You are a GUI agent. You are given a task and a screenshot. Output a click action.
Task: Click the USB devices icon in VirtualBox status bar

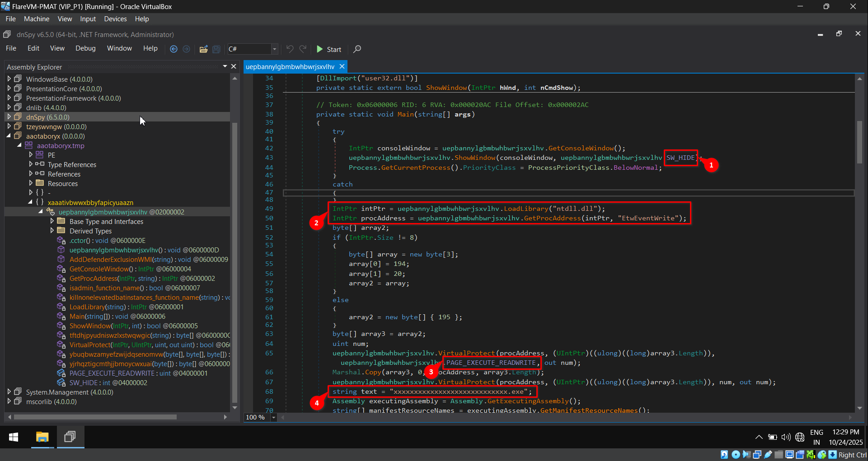(x=768, y=455)
